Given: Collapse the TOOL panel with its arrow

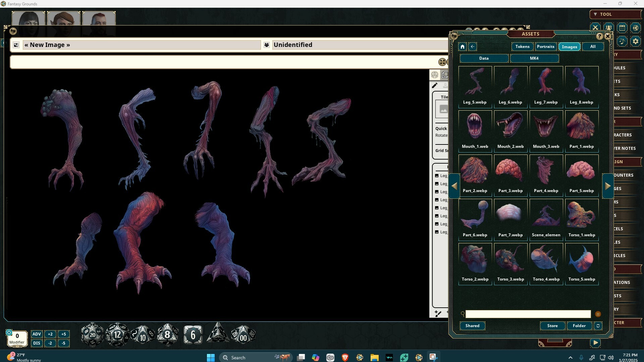Looking at the screenshot, I should pos(595,14).
